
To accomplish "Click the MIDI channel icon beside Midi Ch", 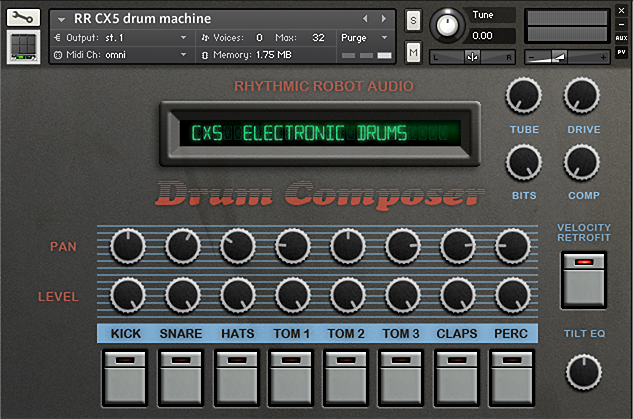I will point(58,54).
